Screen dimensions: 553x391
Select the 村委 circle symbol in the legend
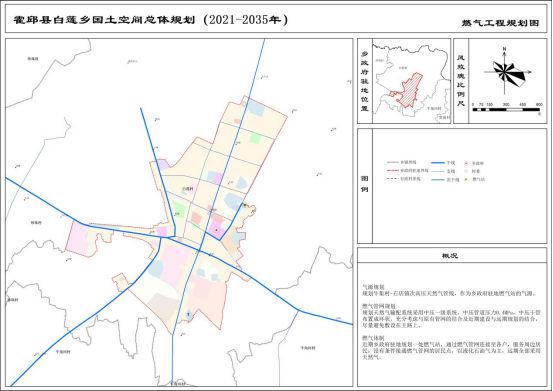(x=466, y=171)
